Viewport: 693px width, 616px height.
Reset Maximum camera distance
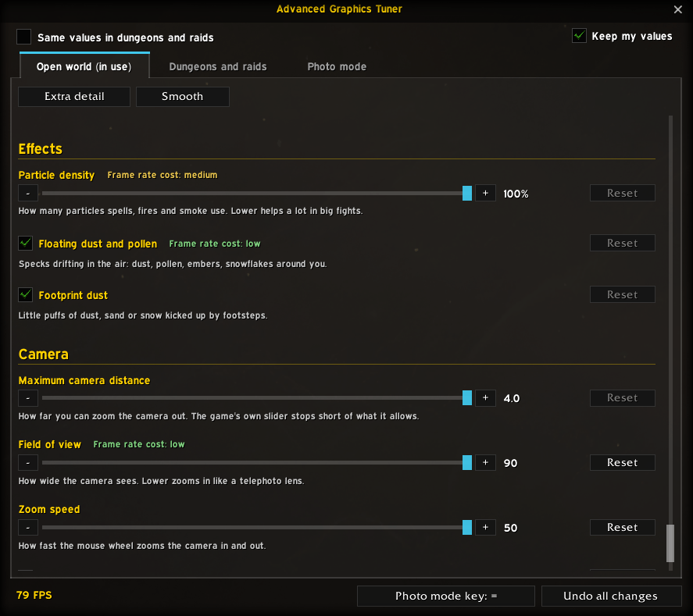(622, 398)
